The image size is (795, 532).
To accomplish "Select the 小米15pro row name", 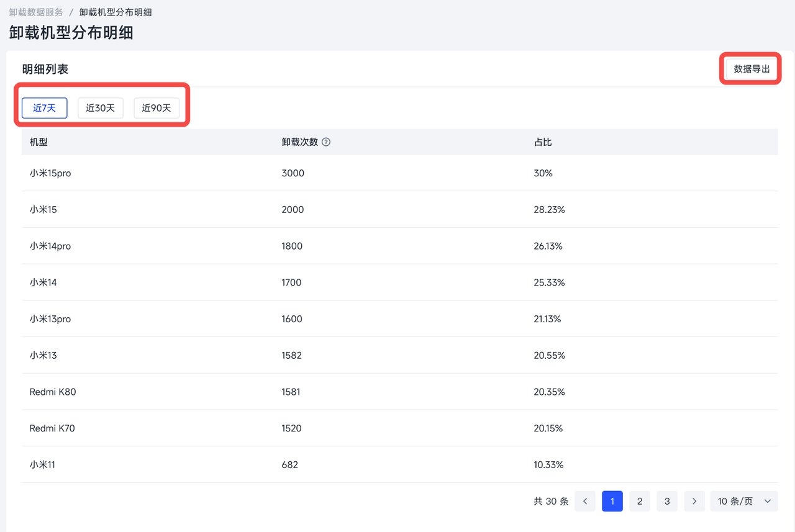I will pos(50,173).
